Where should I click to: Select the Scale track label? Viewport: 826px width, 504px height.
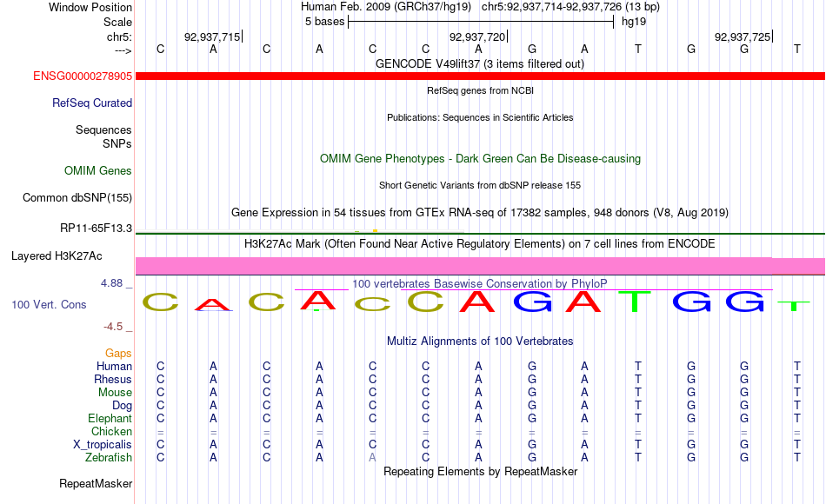(x=117, y=22)
